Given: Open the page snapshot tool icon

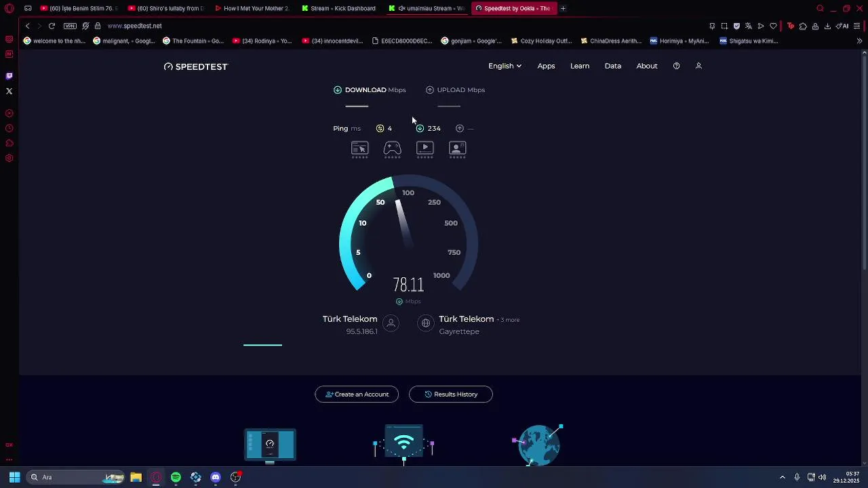Looking at the screenshot, I should 724,26.
